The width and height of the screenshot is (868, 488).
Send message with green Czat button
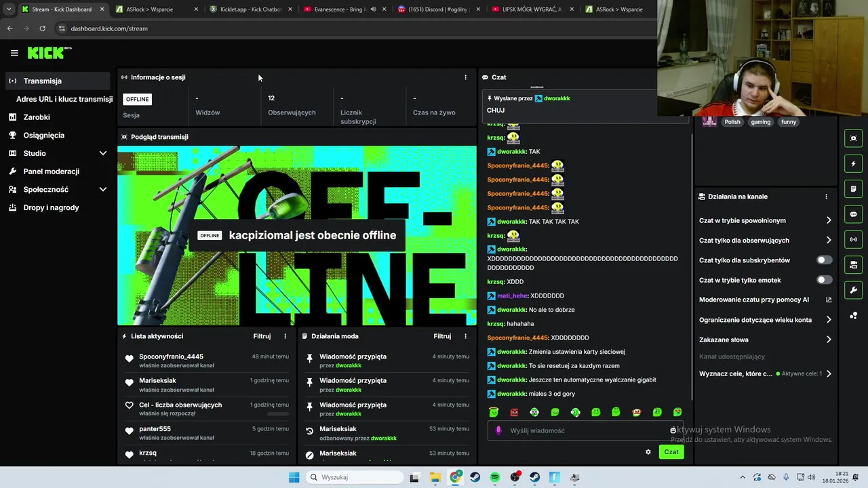[671, 452]
